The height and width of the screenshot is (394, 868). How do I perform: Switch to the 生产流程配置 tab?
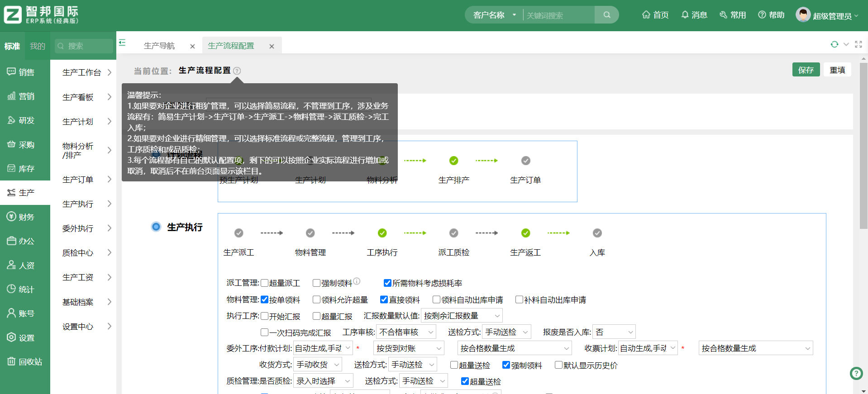pos(231,46)
